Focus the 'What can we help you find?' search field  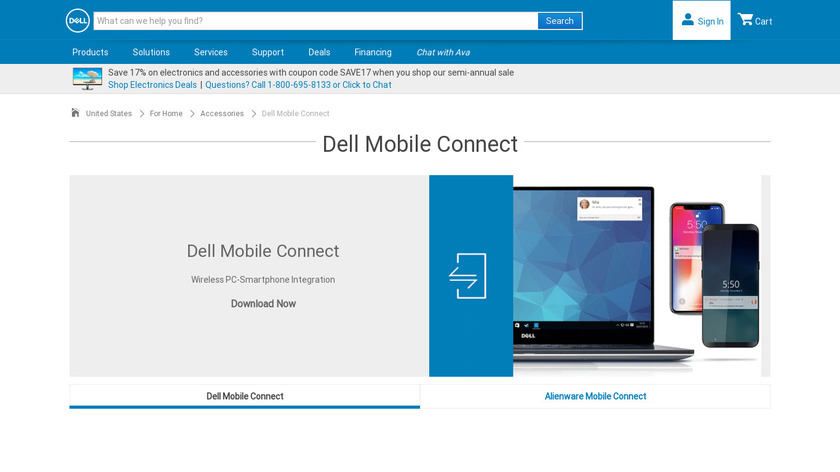(316, 21)
